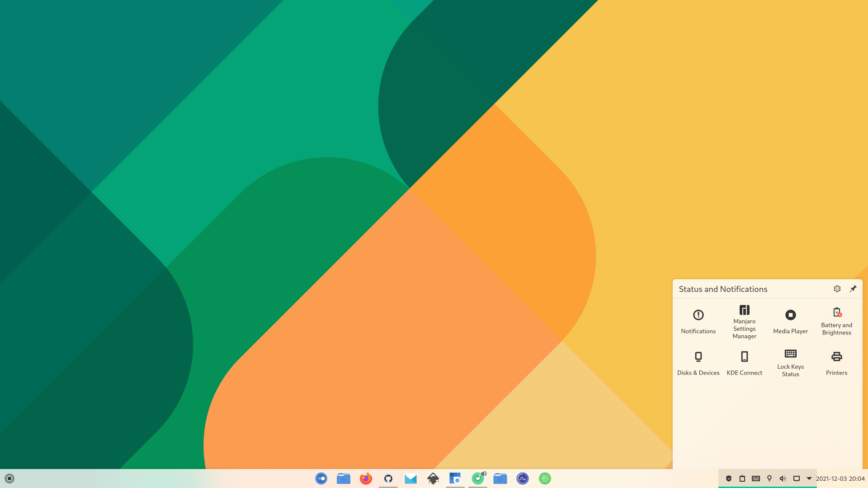Open the KDE Connect applet
The height and width of the screenshot is (488, 868).
(744, 363)
